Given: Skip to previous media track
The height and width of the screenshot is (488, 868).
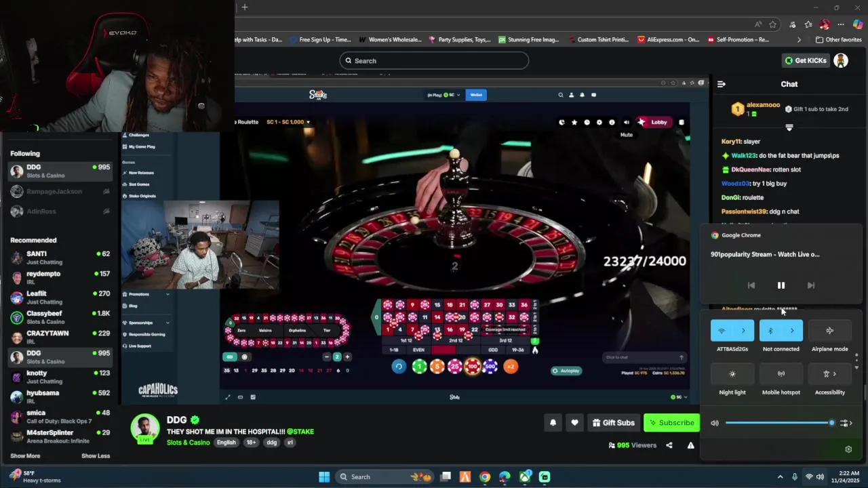Looking at the screenshot, I should pos(751,285).
